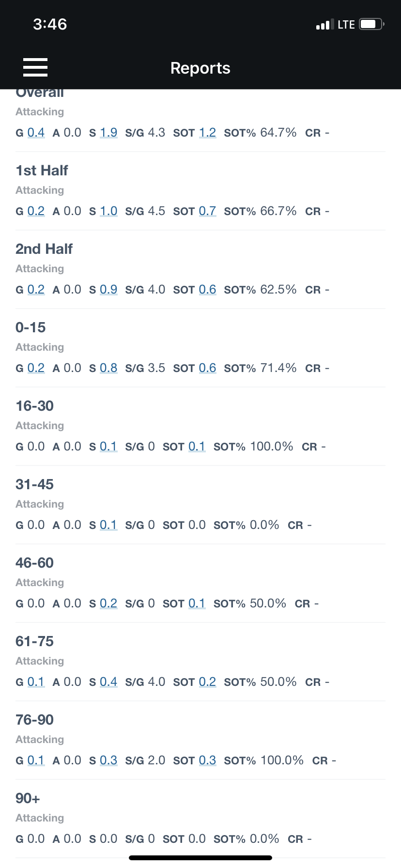Image resolution: width=401 pixels, height=868 pixels.
Task: Open 2nd Half SOT 0.6 link
Action: 207,290
